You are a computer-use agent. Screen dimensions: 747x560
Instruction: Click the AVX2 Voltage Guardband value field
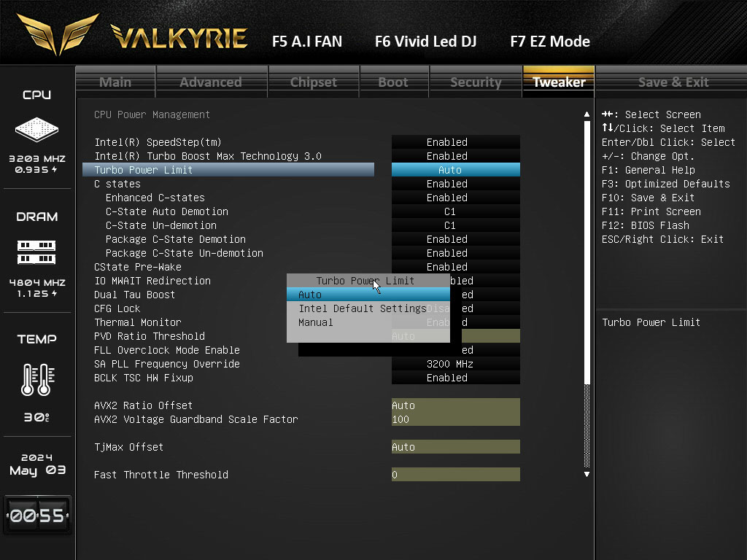coord(455,419)
